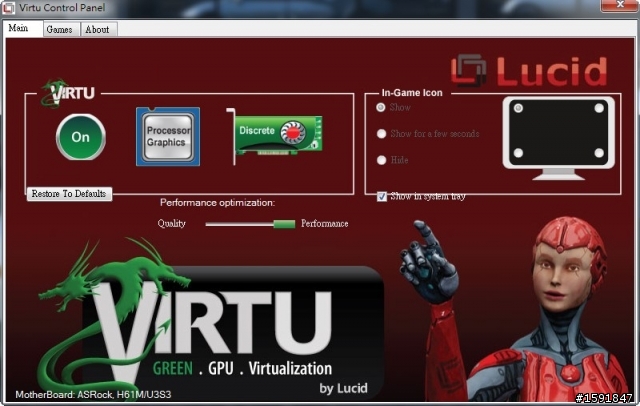
Task: Pick bottom-right icon position on monitor
Action: [x=599, y=153]
